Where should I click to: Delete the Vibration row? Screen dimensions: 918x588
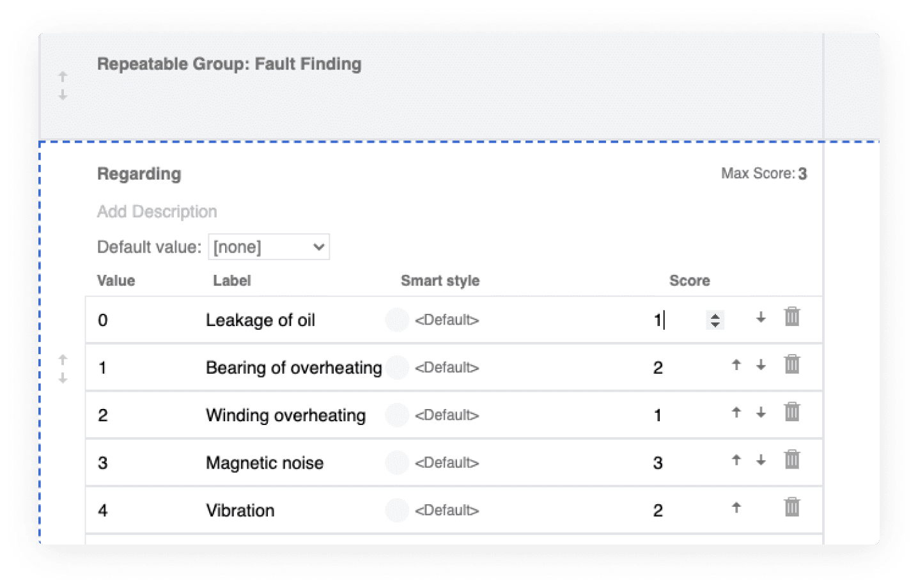791,507
